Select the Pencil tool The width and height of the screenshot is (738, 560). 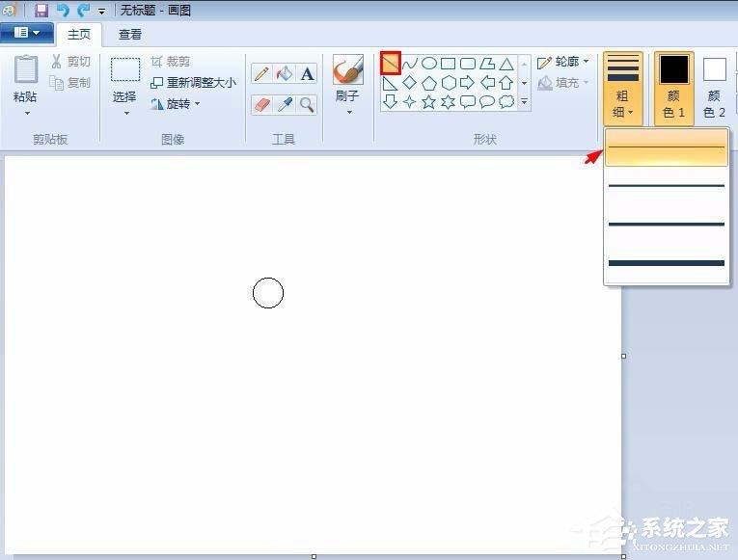click(261, 74)
